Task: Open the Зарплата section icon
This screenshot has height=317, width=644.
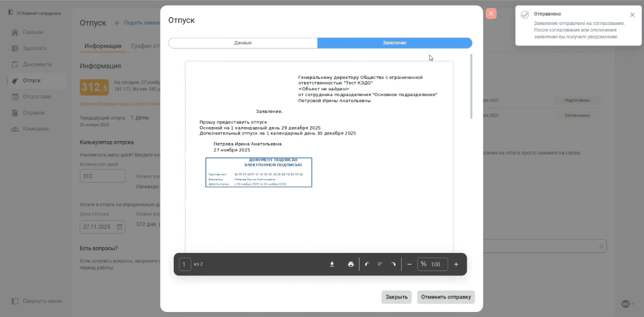Action: [x=15, y=48]
